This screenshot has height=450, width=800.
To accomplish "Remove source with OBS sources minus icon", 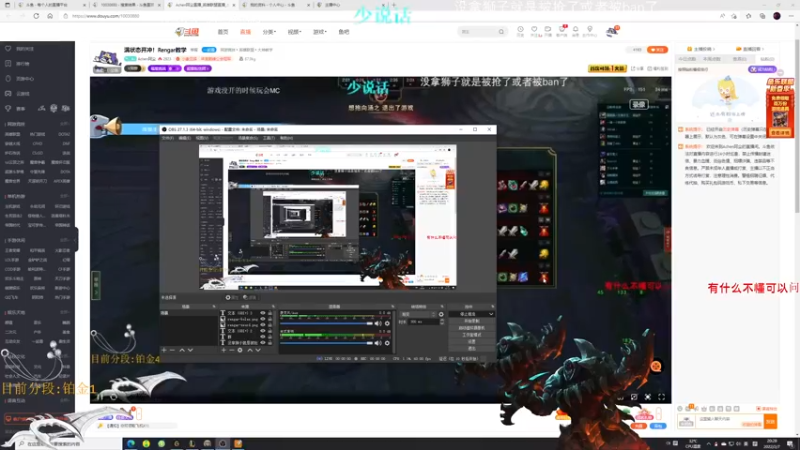I will click(x=232, y=350).
